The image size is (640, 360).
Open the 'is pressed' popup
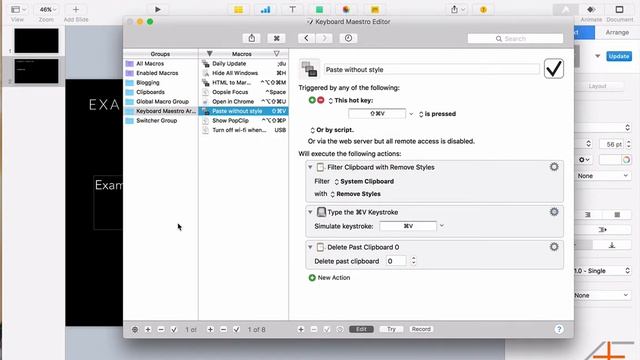[x=437, y=114]
